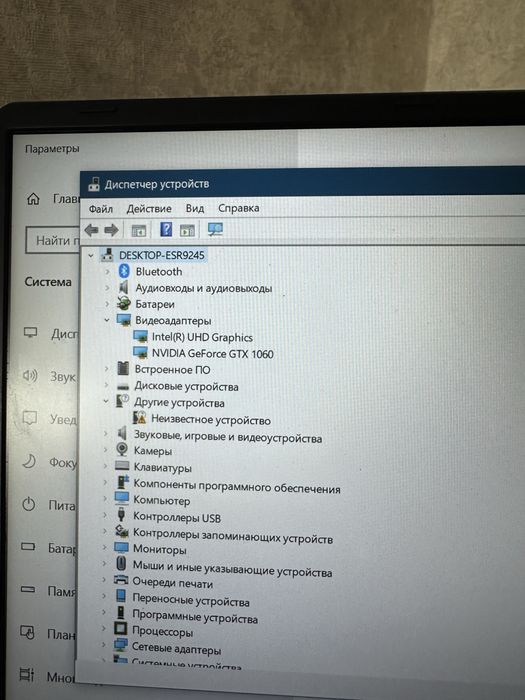This screenshot has height=700, width=525.
Task: Expand the Bluetooth category
Action: [107, 271]
